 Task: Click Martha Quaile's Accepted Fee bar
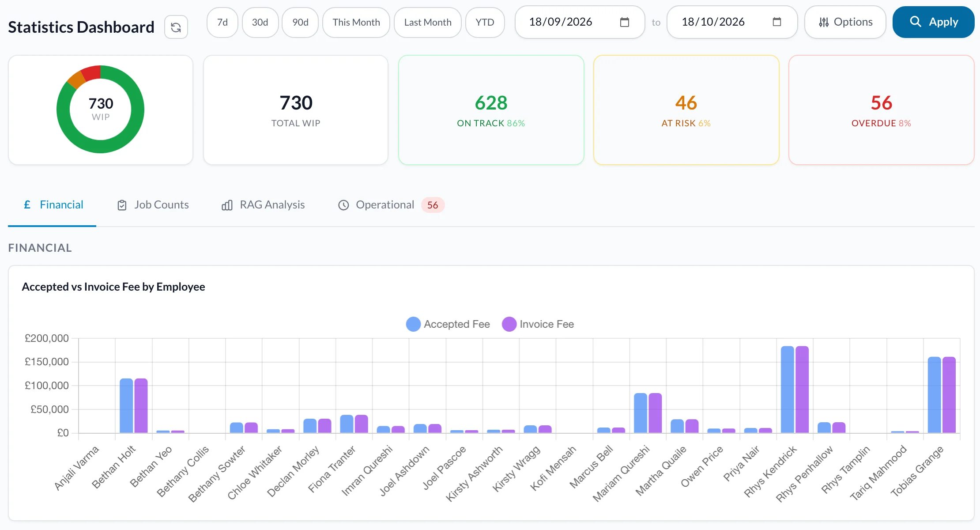click(677, 426)
